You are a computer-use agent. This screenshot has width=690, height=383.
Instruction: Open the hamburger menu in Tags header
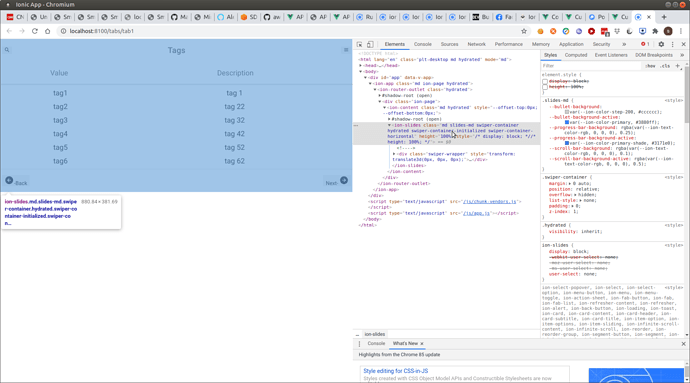click(346, 50)
